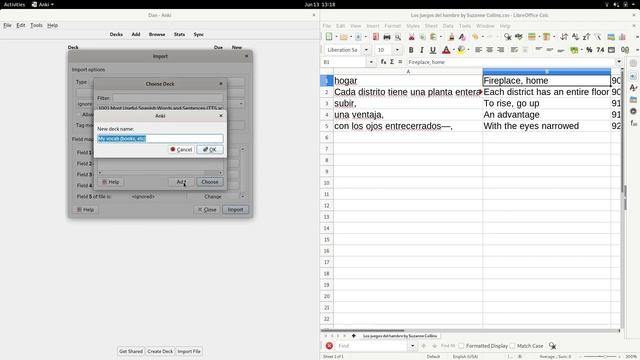Click the Print icon in Calc toolbar
The image size is (640, 360).
coord(387,37)
